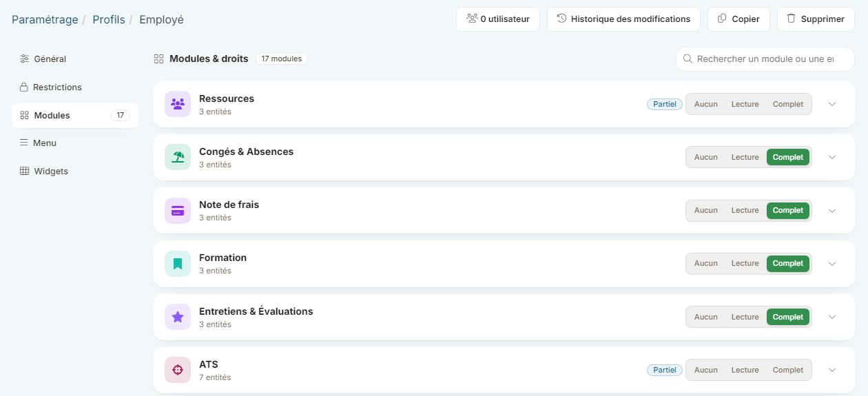Click the copy icon in Copier button

tap(722, 19)
